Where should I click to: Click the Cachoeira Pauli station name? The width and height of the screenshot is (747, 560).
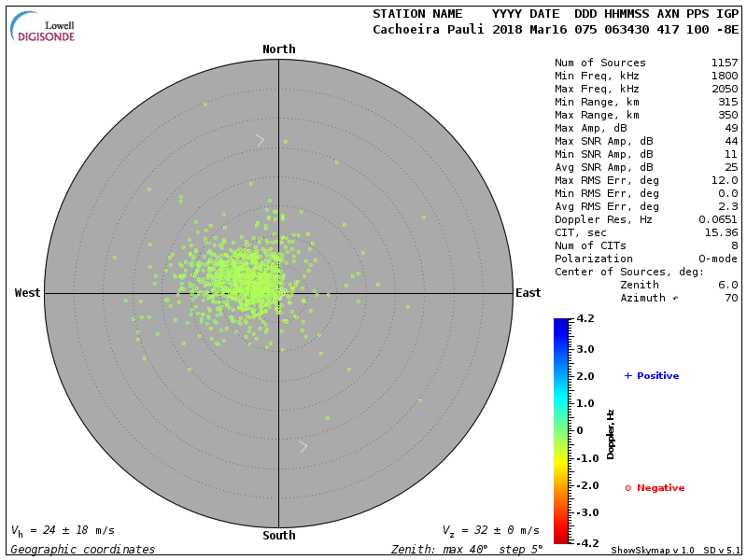[428, 29]
